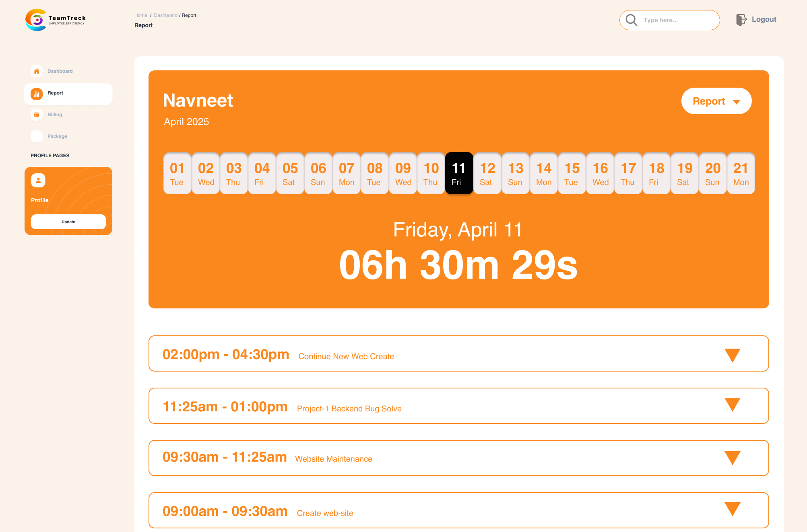Focus the Type here search field
Screen dimensions: 807x532
pos(670,20)
